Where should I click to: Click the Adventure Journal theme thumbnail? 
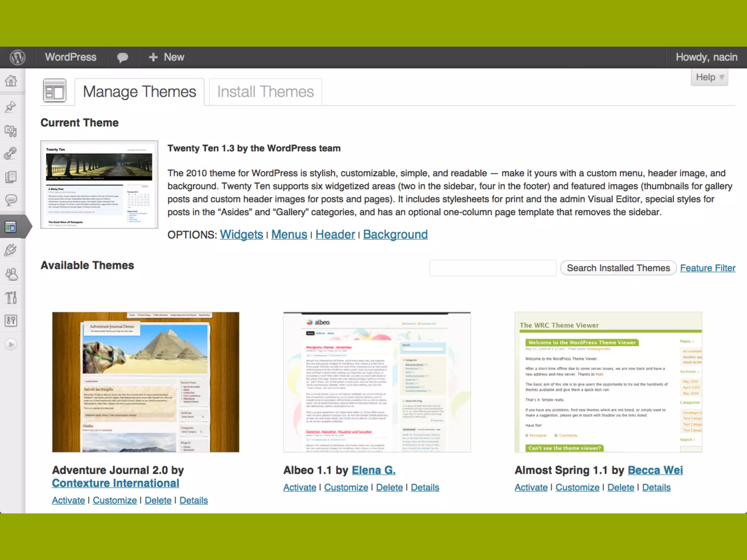point(146,382)
